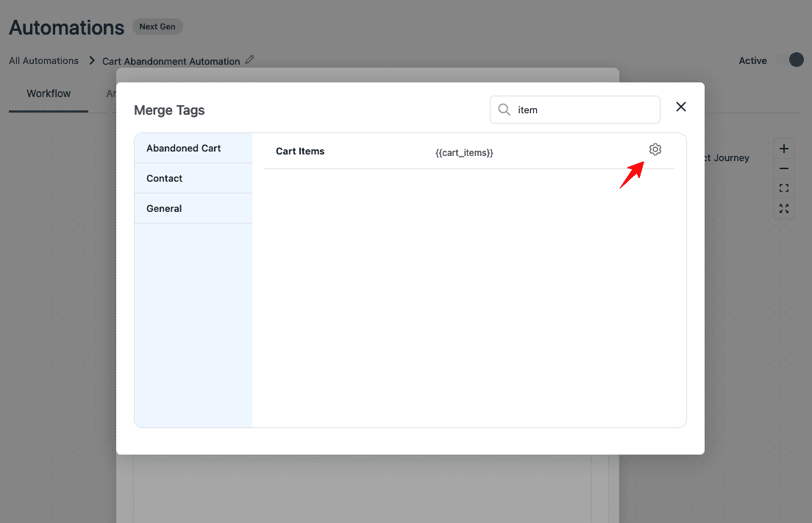The width and height of the screenshot is (812, 523).
Task: Click the Automations page heading
Action: point(66,28)
